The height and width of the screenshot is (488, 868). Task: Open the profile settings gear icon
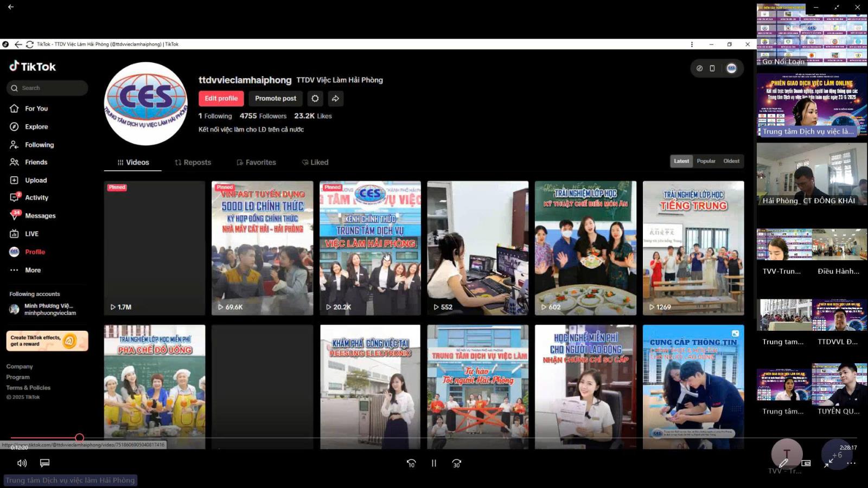[315, 98]
